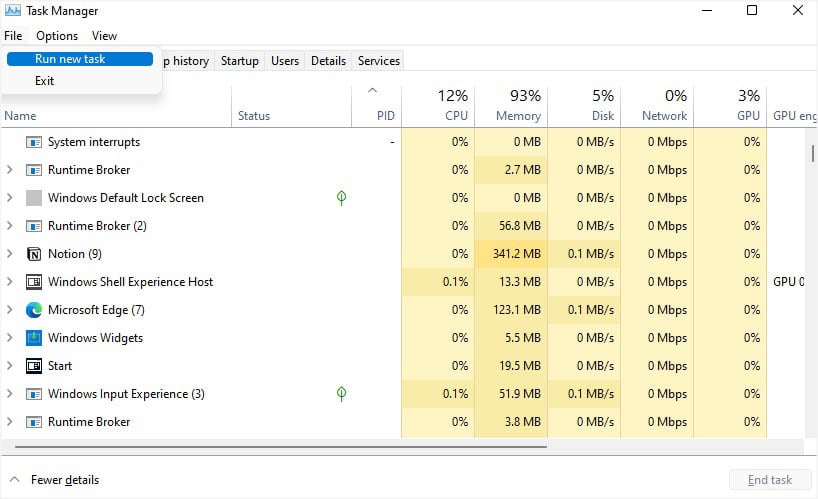The height and width of the screenshot is (499, 818).
Task: Click the Microsoft Edge icon
Action: [x=34, y=310]
